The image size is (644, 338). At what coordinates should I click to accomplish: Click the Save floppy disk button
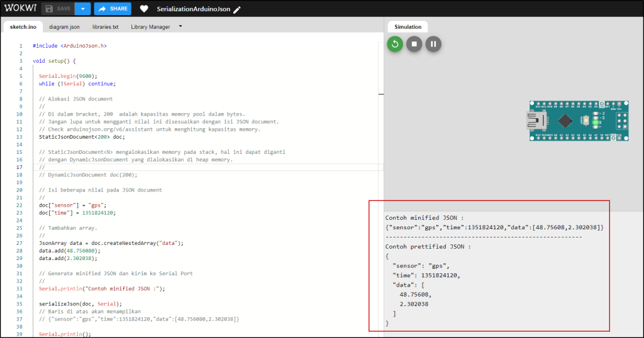[58, 9]
